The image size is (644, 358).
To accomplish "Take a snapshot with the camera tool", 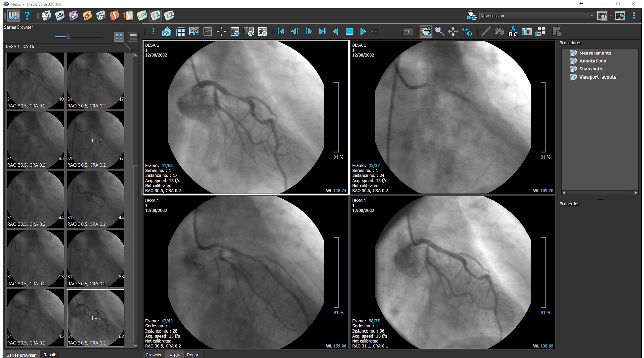I will pyautogui.click(x=527, y=31).
